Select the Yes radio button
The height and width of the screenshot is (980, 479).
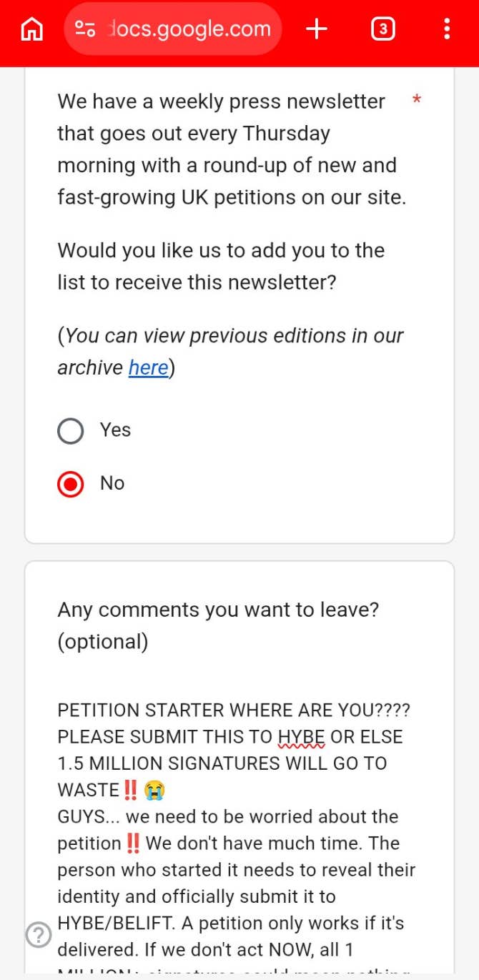(x=71, y=431)
